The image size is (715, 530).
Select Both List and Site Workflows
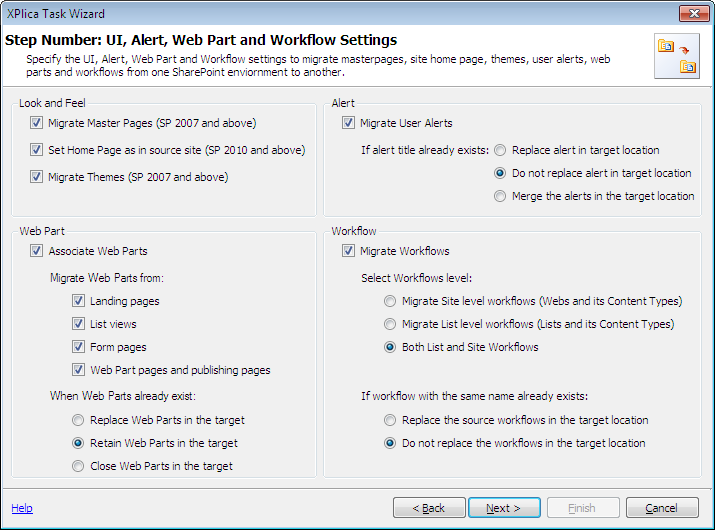click(x=390, y=347)
